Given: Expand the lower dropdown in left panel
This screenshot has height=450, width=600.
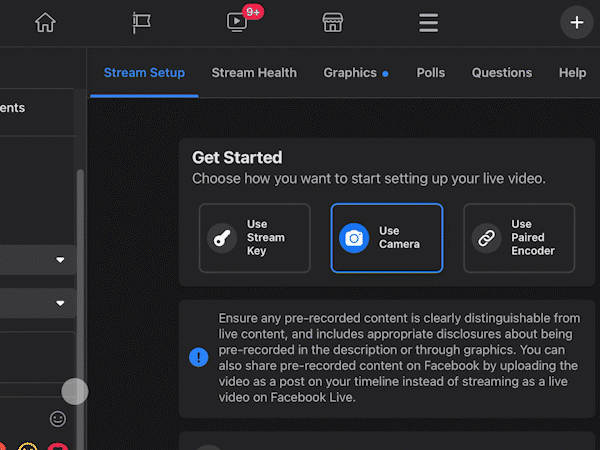Looking at the screenshot, I should (x=60, y=302).
